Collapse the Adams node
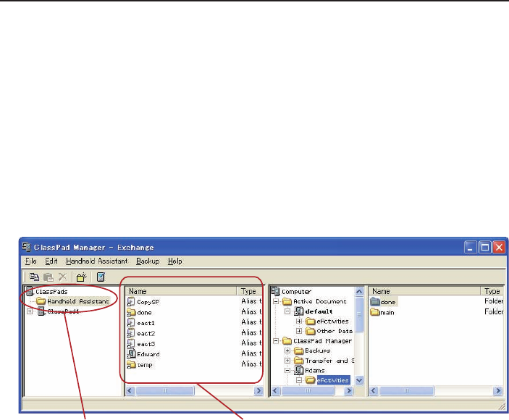509x420 pixels. tap(287, 370)
